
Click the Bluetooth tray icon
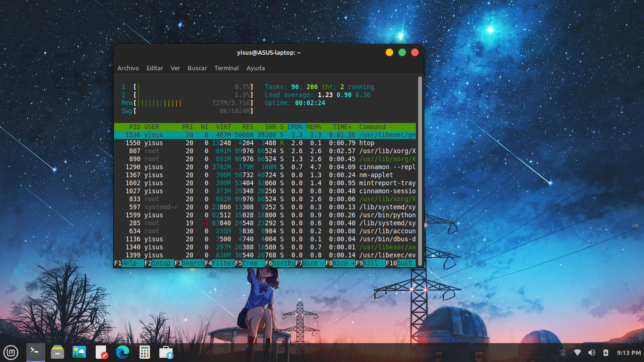[x=562, y=353]
